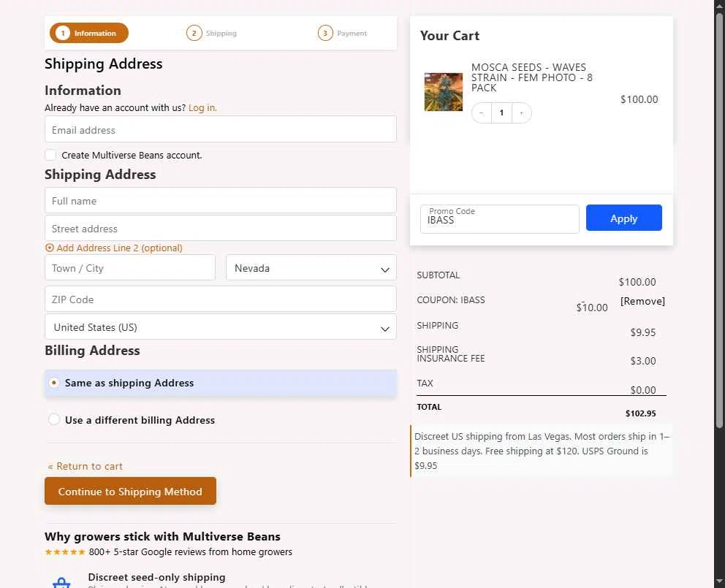
Task: Check Create Multiverse Beans account box
Action: pyautogui.click(x=50, y=155)
